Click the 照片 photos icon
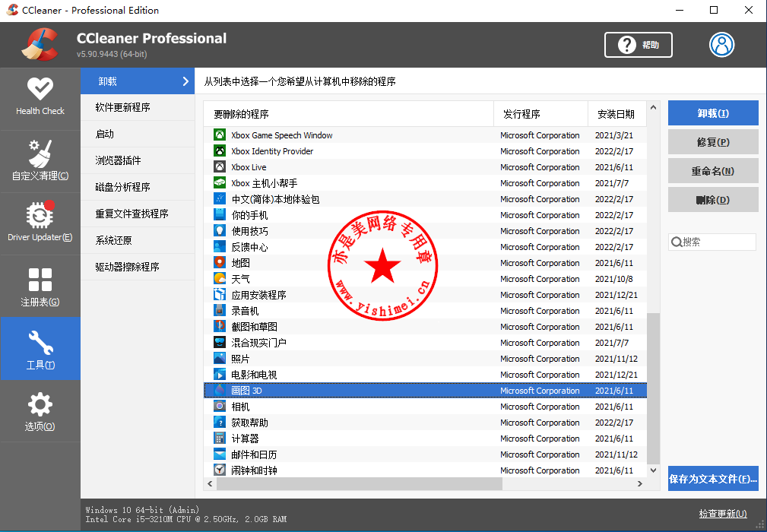 click(220, 359)
